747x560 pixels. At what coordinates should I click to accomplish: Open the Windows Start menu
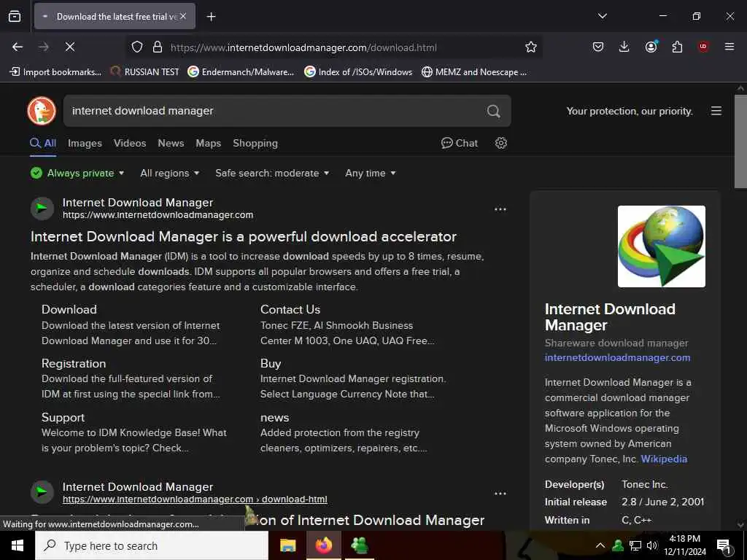[x=18, y=545]
